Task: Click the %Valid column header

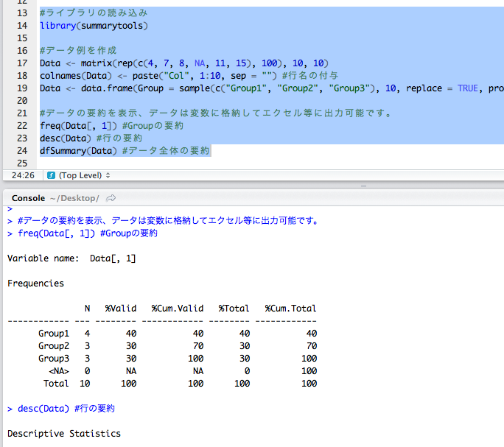Action: (x=121, y=309)
